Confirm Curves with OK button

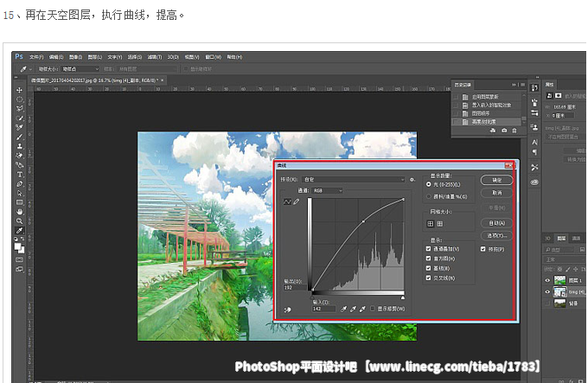[496, 180]
